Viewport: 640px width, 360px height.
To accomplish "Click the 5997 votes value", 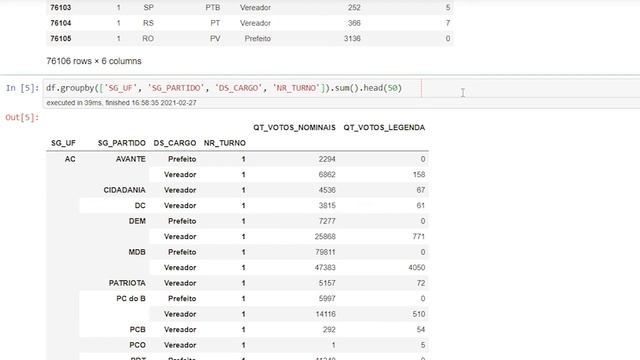I will [327, 299].
